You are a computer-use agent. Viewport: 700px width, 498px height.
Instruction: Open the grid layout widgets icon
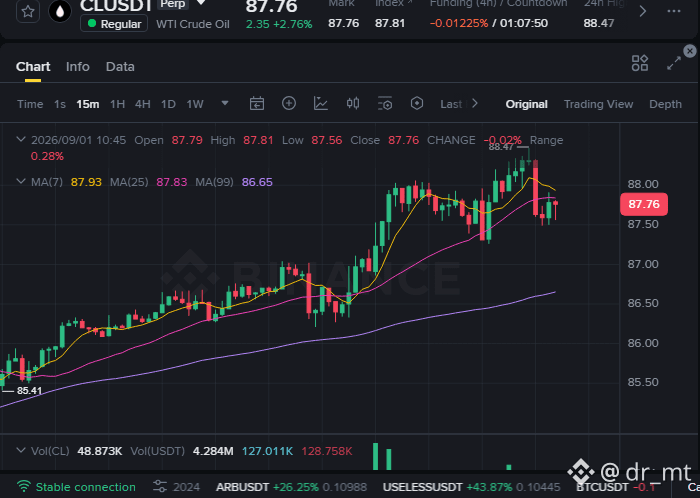(640, 63)
